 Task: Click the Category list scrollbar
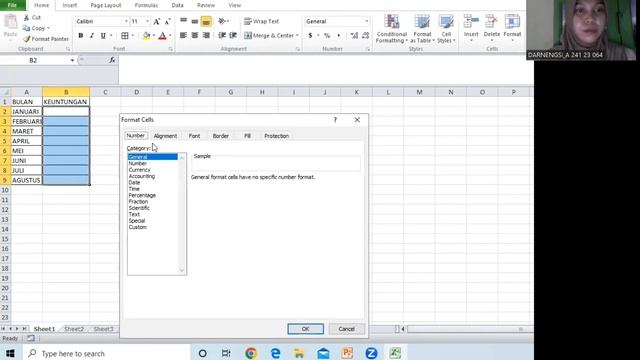tap(182, 214)
